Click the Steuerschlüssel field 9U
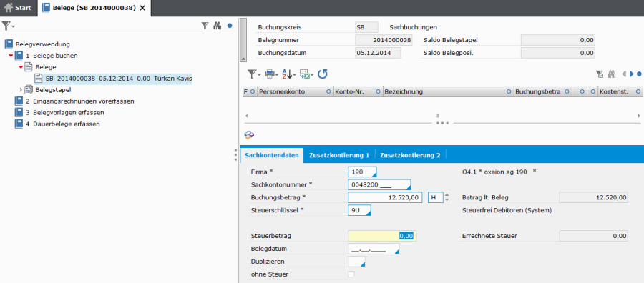 [x=359, y=210]
